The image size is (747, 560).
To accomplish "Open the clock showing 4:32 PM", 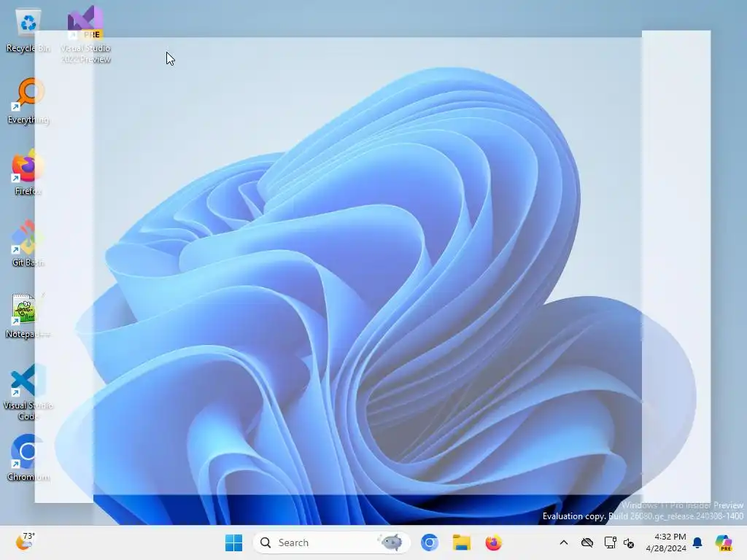I will tap(665, 542).
